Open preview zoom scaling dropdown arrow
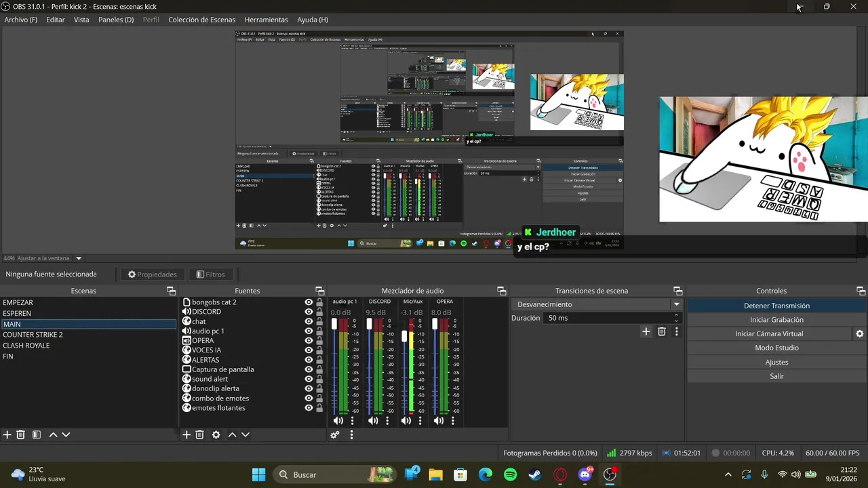Screen dimensions: 868x488 [79, 258]
